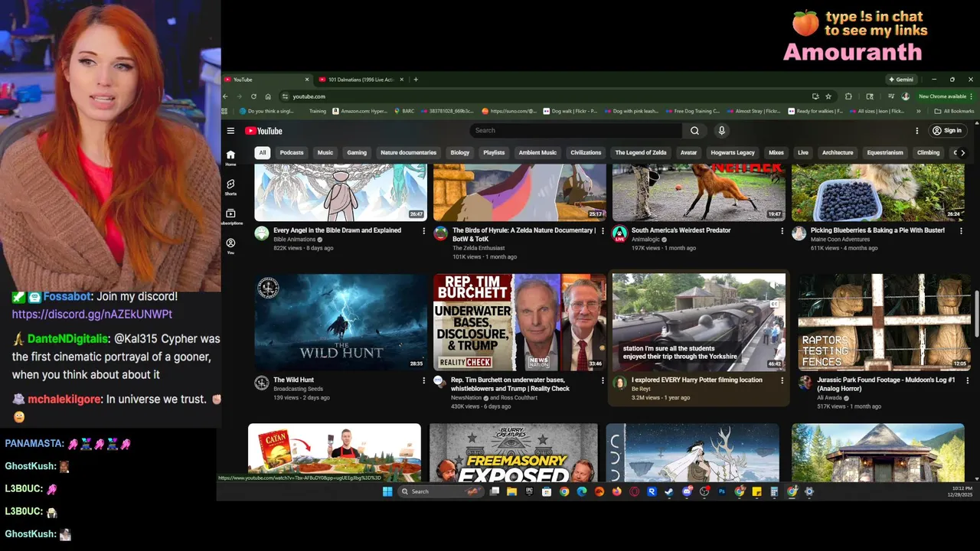Open the Raptors Testing Fences thumbnail
This screenshot has width=980, height=551.
pyautogui.click(x=884, y=322)
